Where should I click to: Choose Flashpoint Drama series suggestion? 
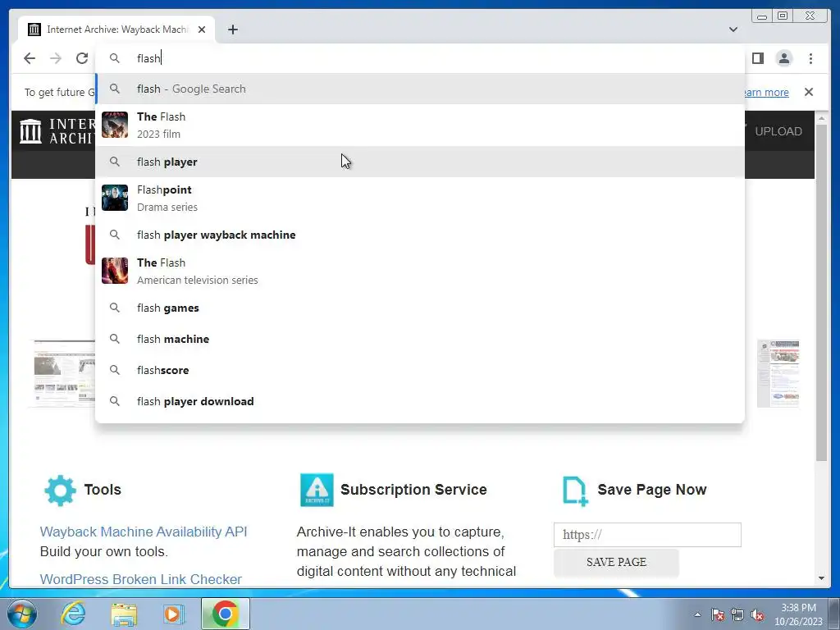point(421,199)
